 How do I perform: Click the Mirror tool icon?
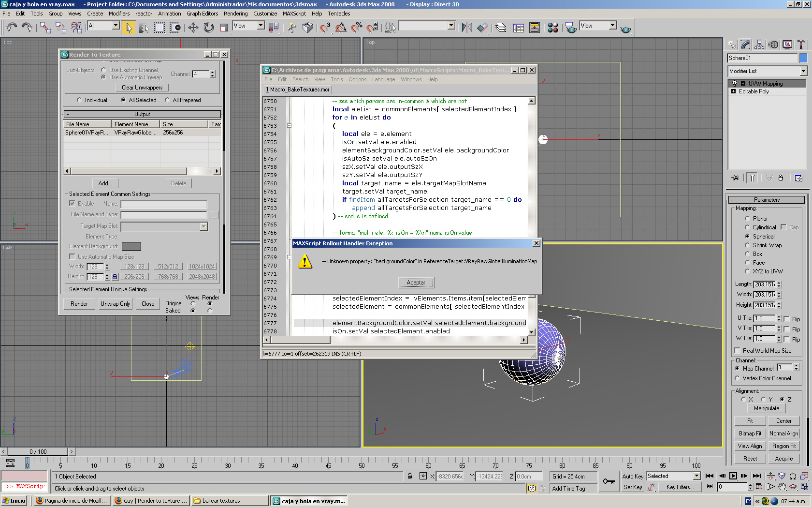pyautogui.click(x=466, y=28)
